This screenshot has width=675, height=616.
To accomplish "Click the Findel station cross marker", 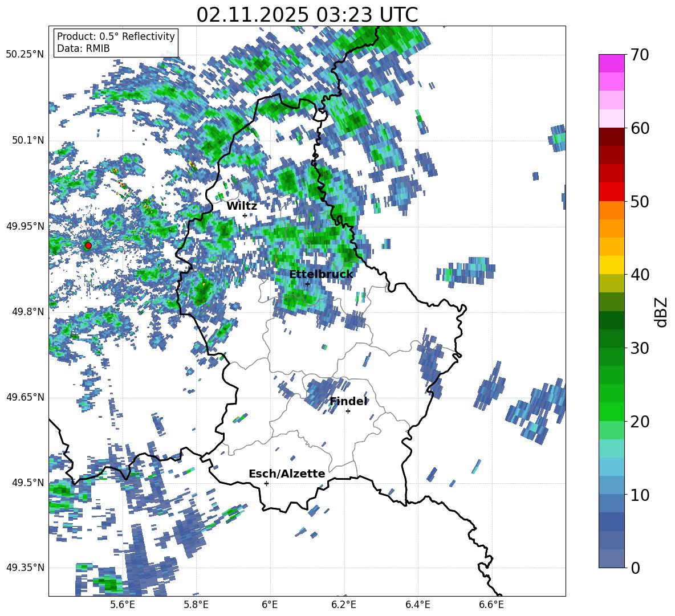I will pos(348,411).
